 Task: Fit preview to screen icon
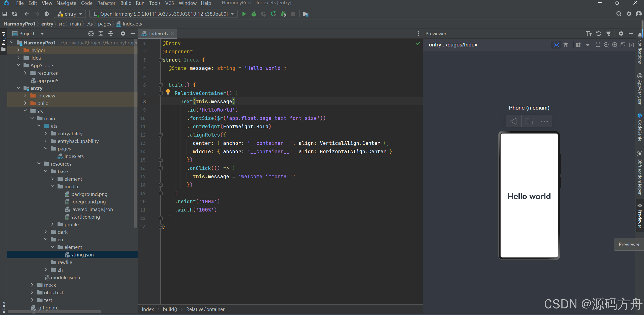(x=623, y=45)
